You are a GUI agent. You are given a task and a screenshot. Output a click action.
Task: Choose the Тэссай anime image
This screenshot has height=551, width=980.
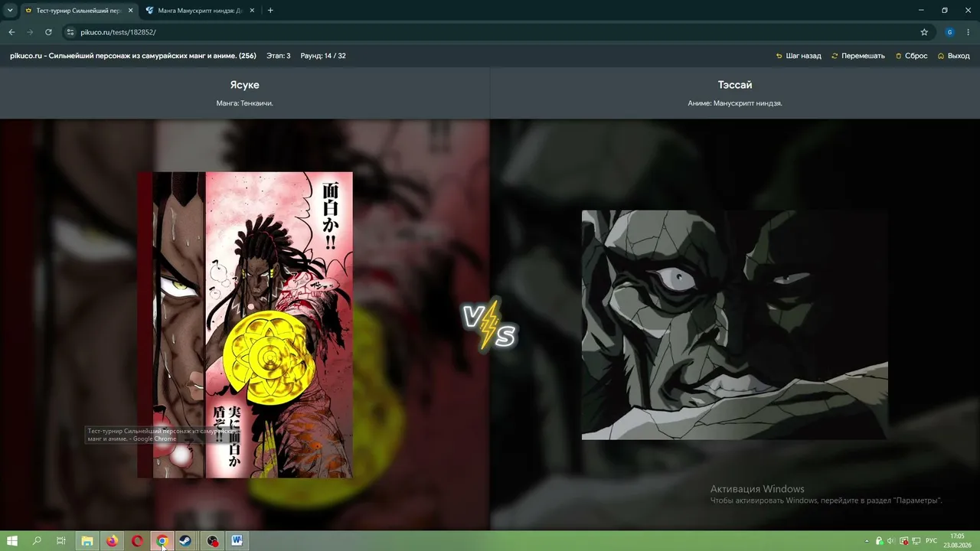tap(735, 325)
